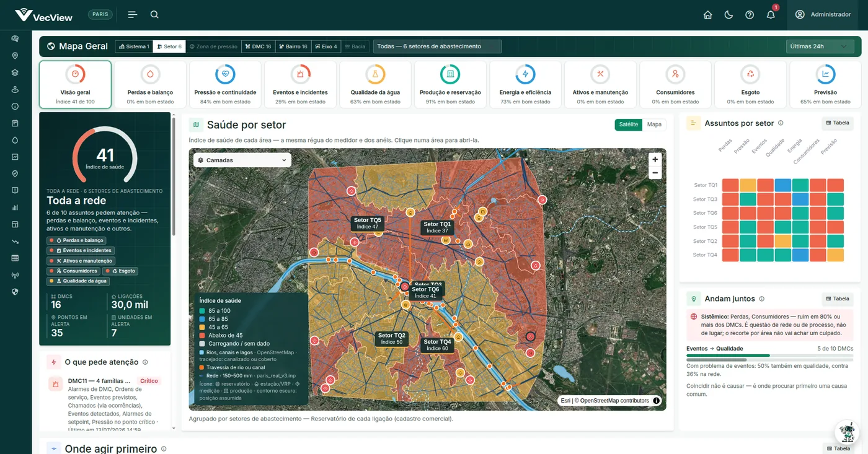Click the Tabela button in Assuntos por setor
The image size is (868, 454).
pyautogui.click(x=837, y=123)
